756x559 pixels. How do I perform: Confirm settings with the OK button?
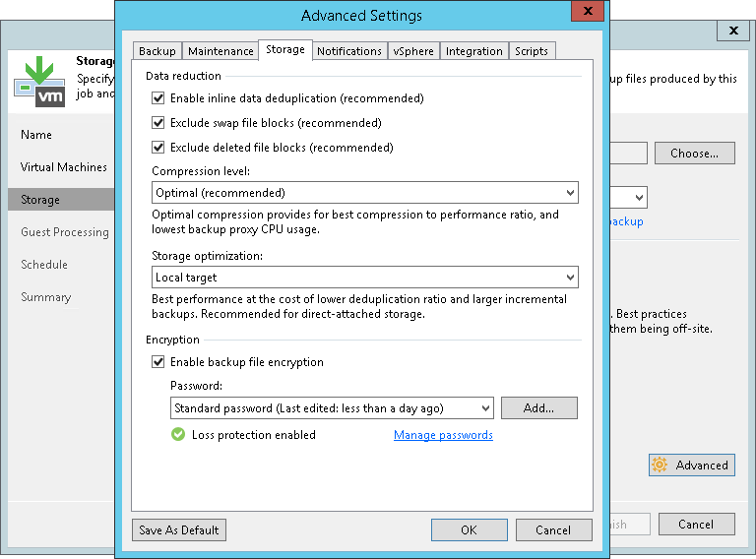point(469,529)
